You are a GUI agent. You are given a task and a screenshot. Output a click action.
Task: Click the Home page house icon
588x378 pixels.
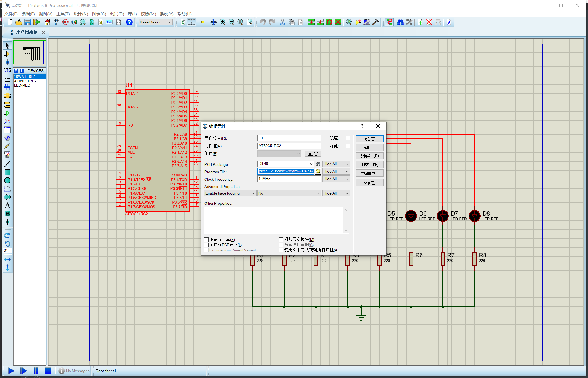[48, 22]
